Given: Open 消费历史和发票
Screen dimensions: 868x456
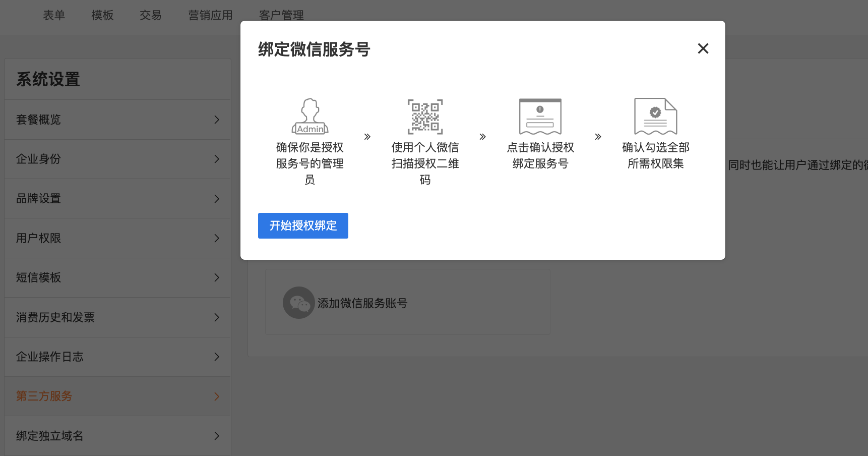Looking at the screenshot, I should [x=117, y=317].
